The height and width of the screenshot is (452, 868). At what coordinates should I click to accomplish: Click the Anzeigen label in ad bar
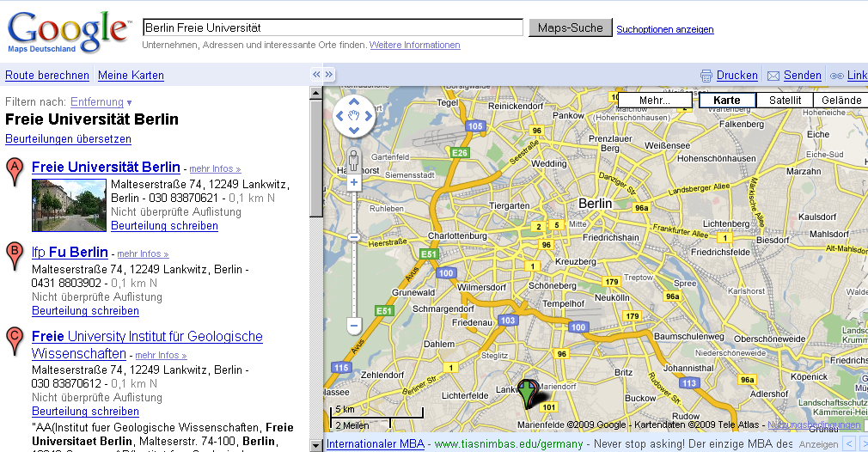(818, 444)
